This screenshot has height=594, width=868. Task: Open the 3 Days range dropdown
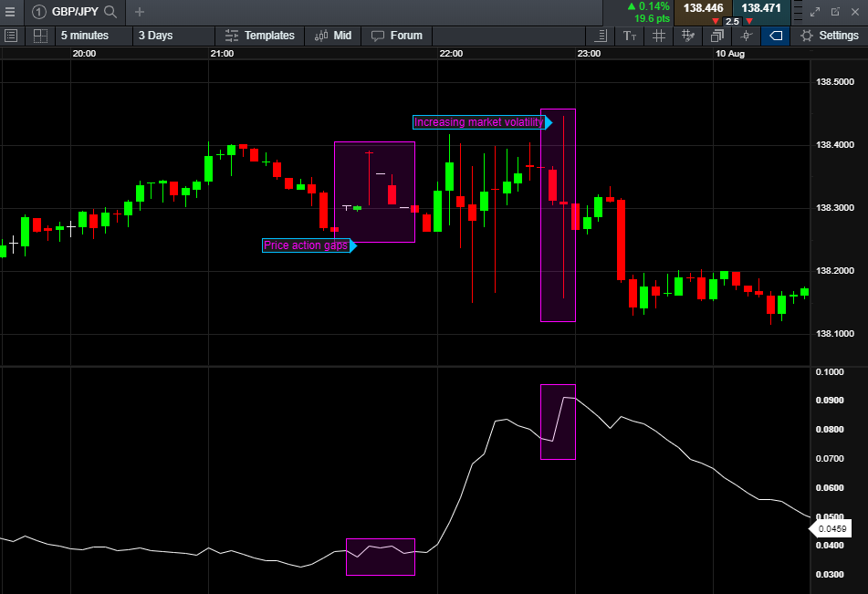[173, 36]
